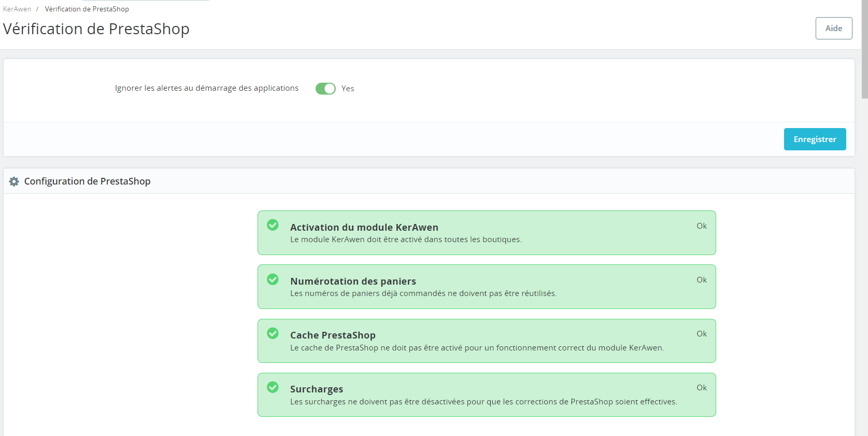Click the page vertical scrollbar

864,49
